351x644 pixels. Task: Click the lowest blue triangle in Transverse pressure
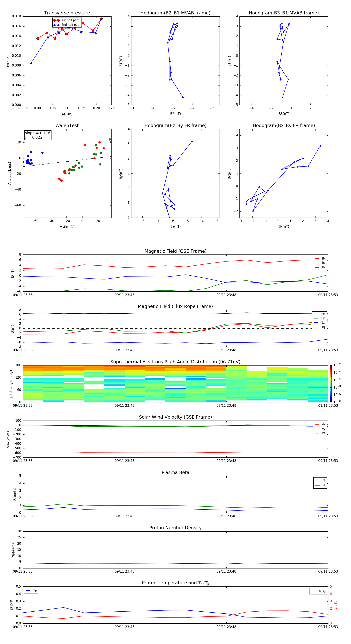[x=31, y=63]
